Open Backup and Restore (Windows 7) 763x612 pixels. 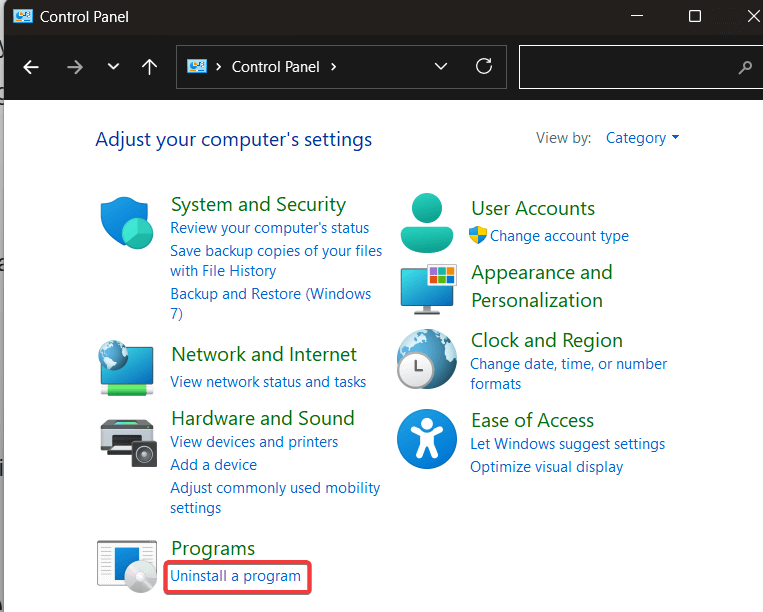pyautogui.click(x=270, y=294)
